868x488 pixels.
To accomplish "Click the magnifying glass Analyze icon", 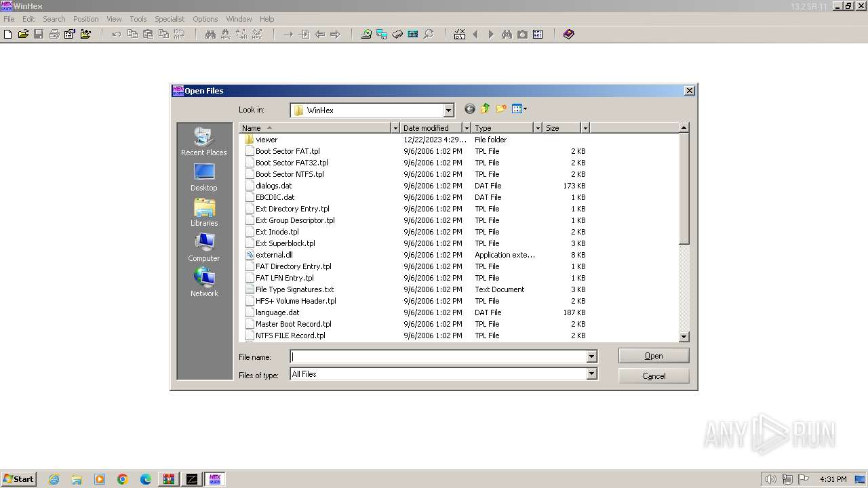I will click(429, 34).
